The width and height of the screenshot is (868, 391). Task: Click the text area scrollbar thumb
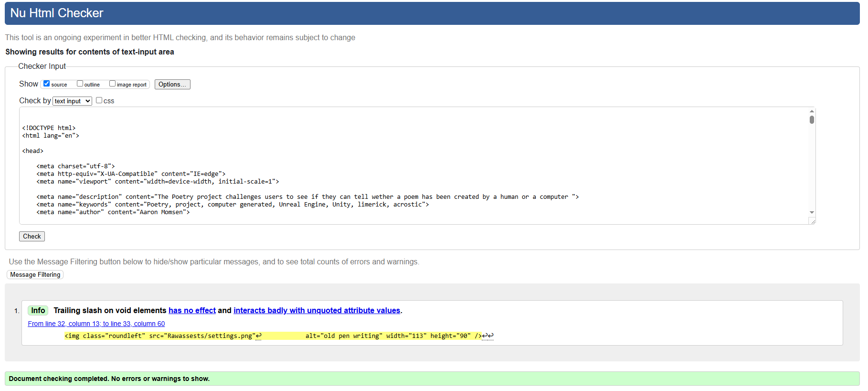[812, 119]
